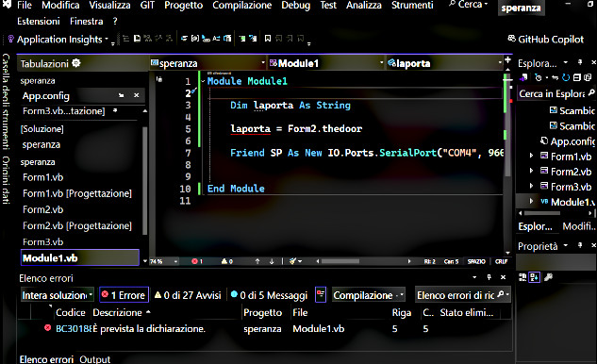This screenshot has height=364, width=597.
Task: Click the GitHub Copilot icon
Action: [512, 39]
